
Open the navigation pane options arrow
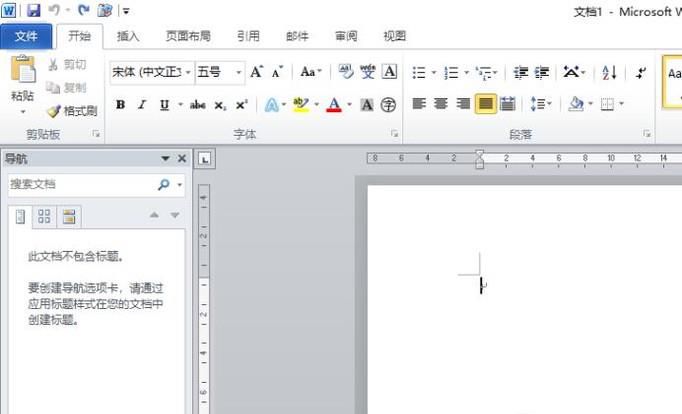(165, 158)
